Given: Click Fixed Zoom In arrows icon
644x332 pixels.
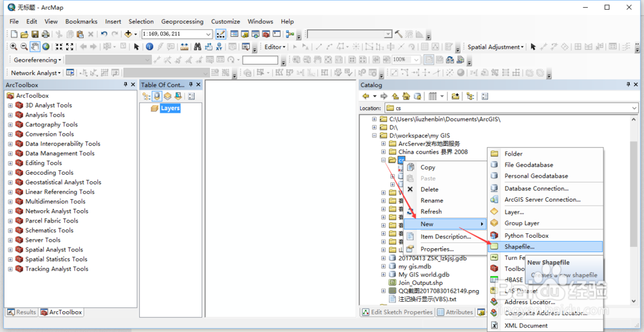Looking at the screenshot, I should [x=59, y=47].
